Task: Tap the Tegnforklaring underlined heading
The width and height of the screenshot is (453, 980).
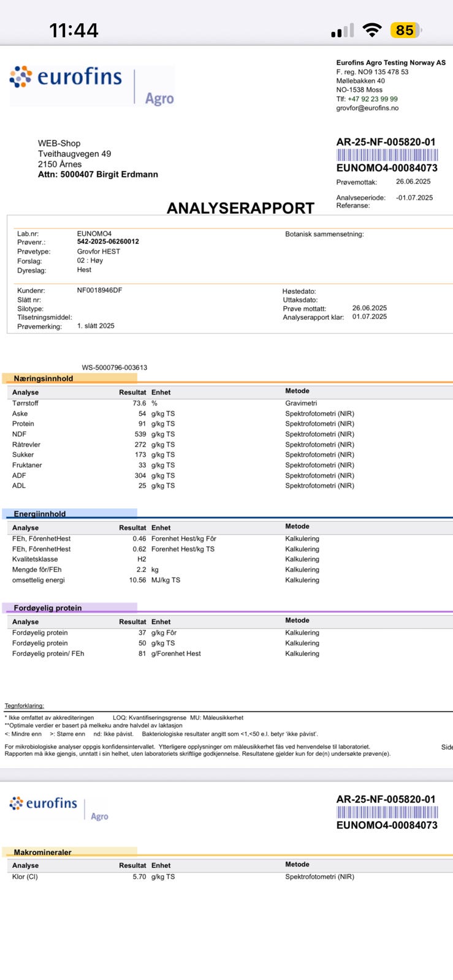Action: tap(25, 706)
